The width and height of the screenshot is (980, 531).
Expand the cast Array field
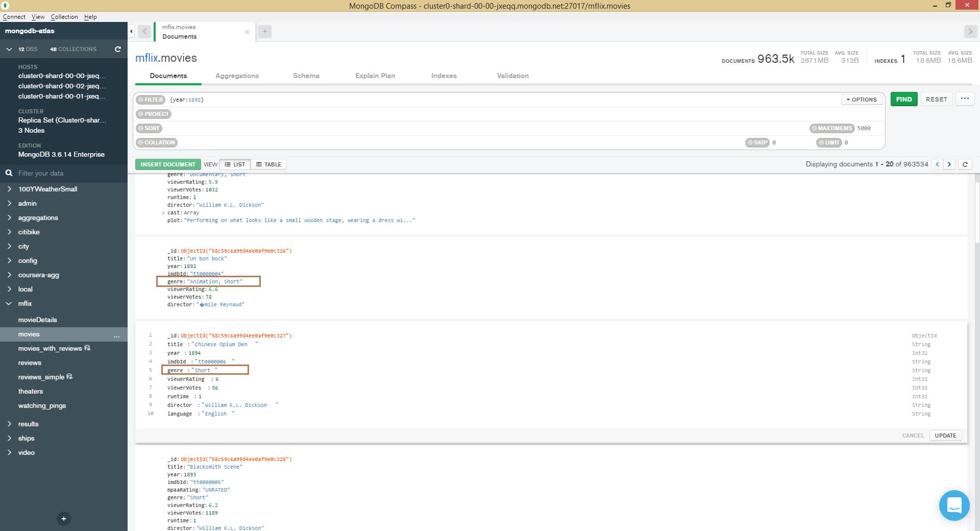pyautogui.click(x=163, y=213)
